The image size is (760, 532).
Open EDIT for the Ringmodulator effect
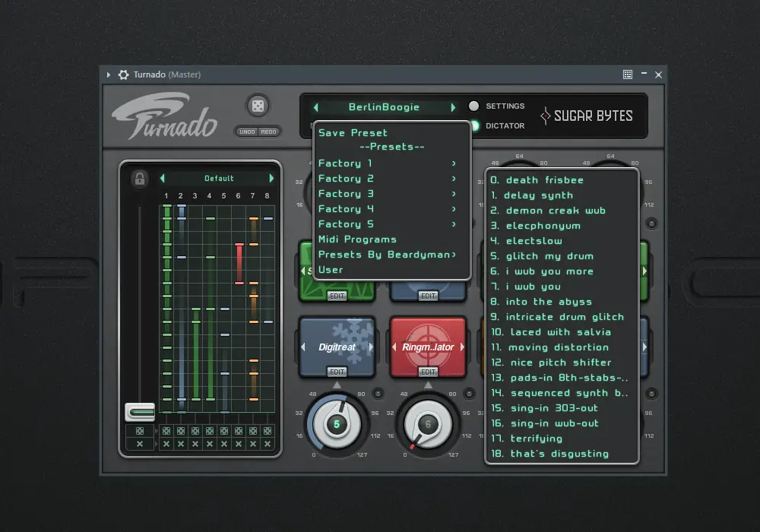point(428,372)
